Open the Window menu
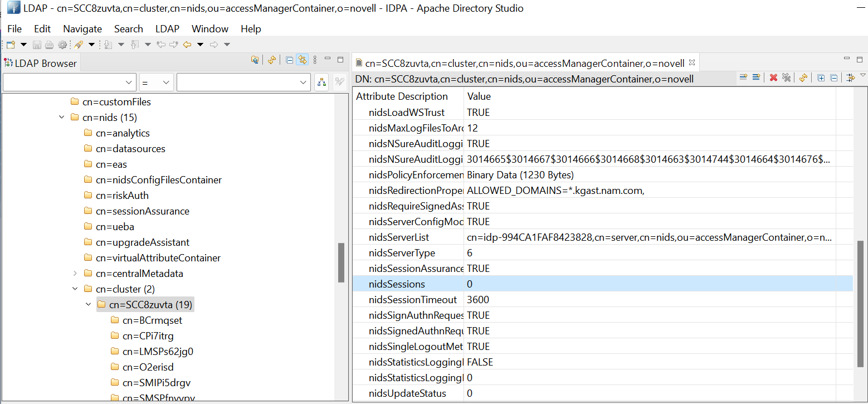This screenshot has width=868, height=404. pos(210,29)
